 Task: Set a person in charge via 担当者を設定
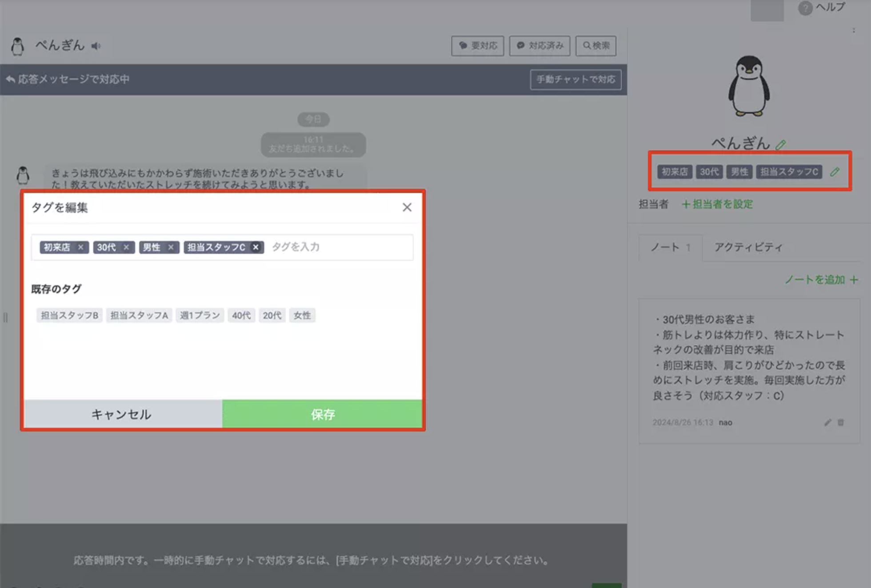[717, 204]
